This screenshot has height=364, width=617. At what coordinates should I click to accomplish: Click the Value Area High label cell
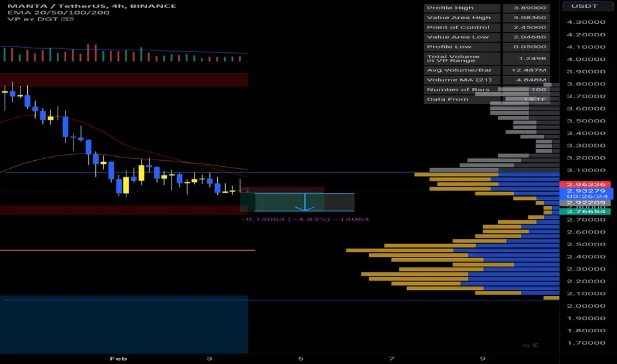click(x=462, y=18)
